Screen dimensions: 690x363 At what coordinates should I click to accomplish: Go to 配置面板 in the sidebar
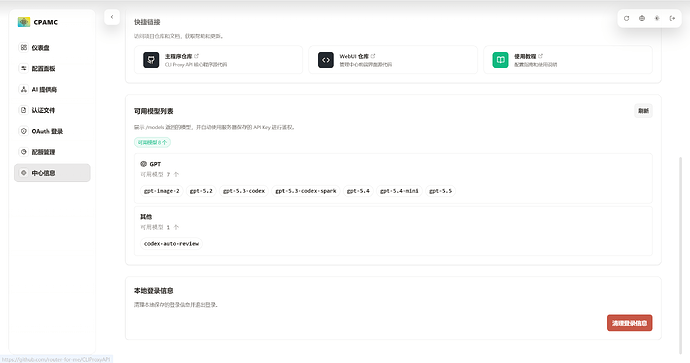click(52, 68)
